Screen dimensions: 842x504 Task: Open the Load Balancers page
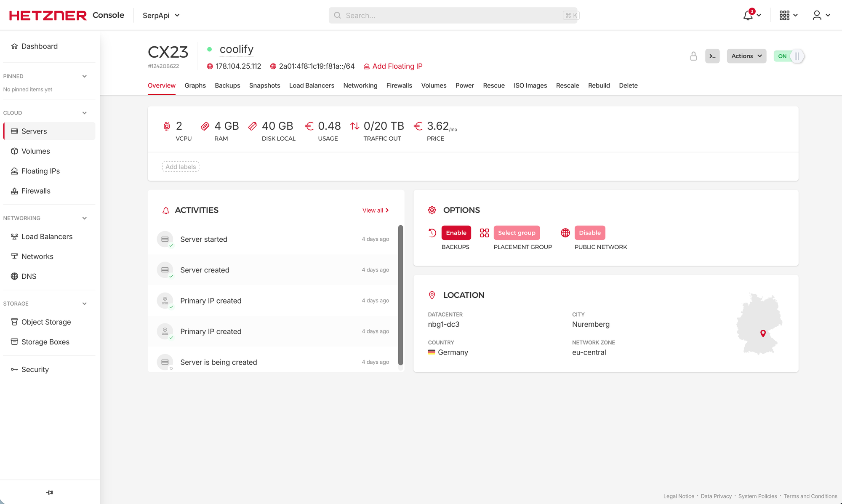(x=47, y=236)
